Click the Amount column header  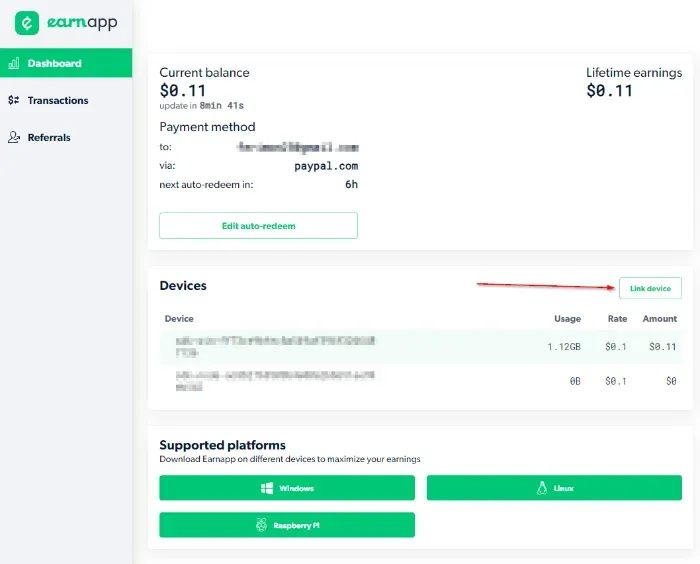point(660,319)
